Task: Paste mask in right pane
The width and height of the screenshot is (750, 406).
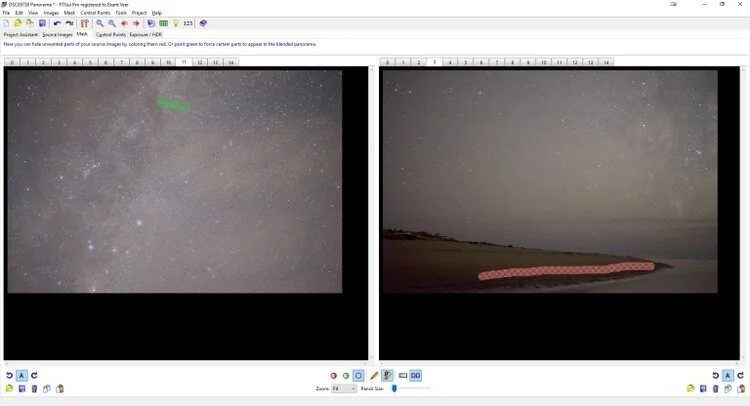Action: 741,389
